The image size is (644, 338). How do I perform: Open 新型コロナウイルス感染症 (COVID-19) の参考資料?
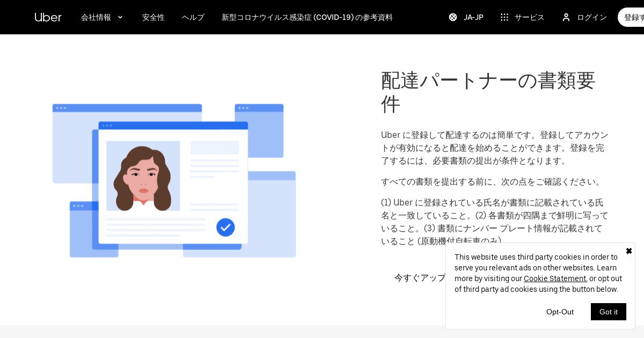(307, 17)
